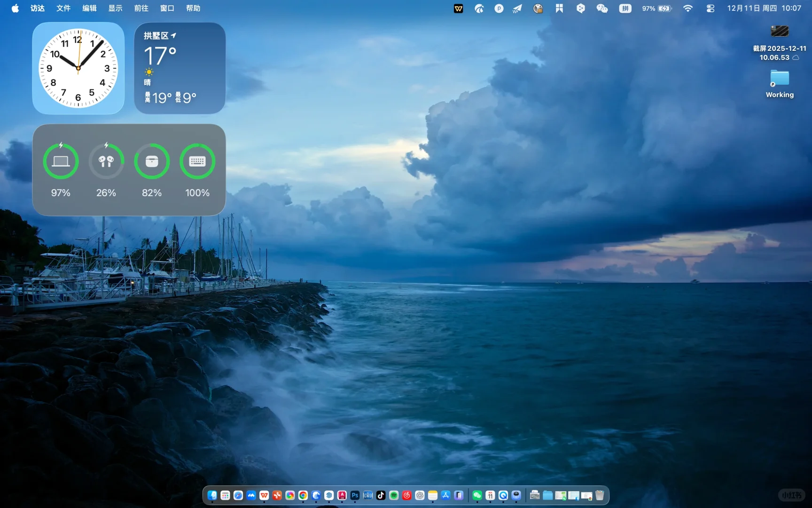Click the 拱墅区 weather widget

tap(180, 68)
